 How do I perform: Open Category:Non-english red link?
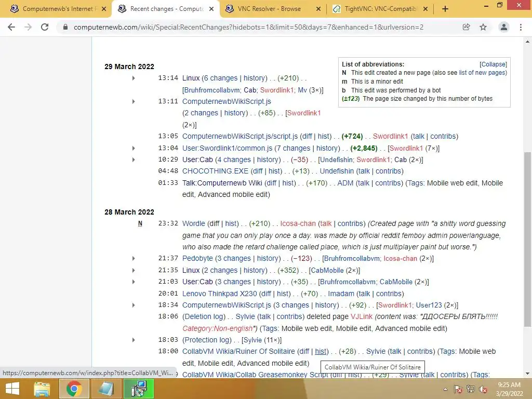[x=218, y=328]
